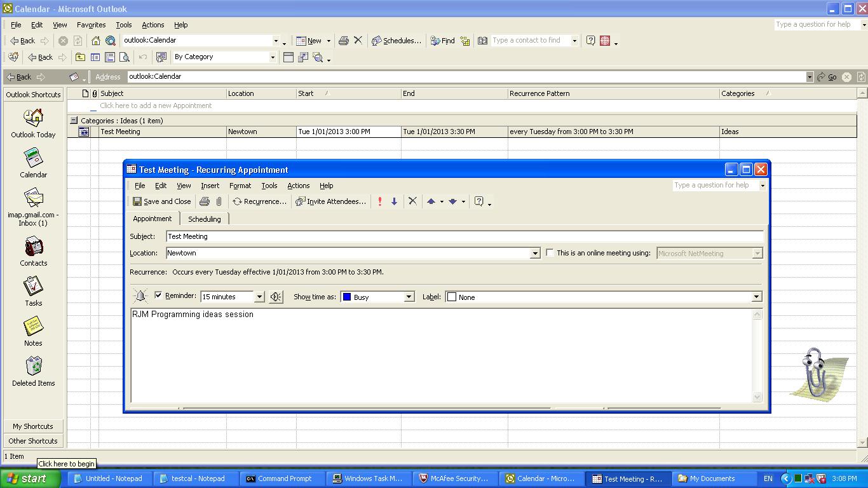Open the Label dropdown list
Image resolution: width=868 pixels, height=488 pixels.
point(756,297)
